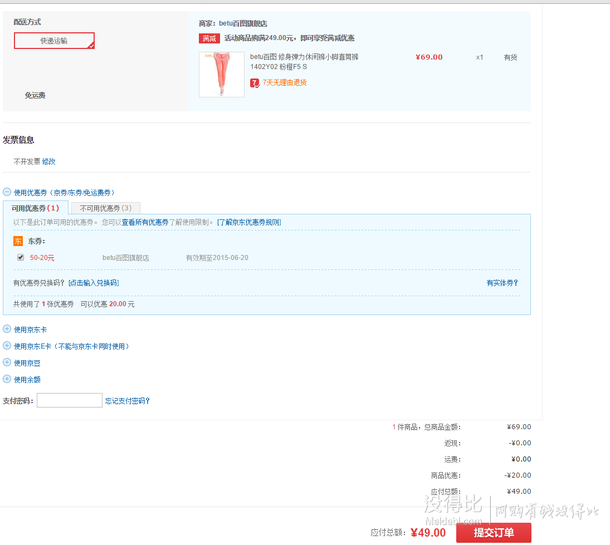Click the 有实体券 link
Viewport: 610px width, 545px height.
coord(502,283)
